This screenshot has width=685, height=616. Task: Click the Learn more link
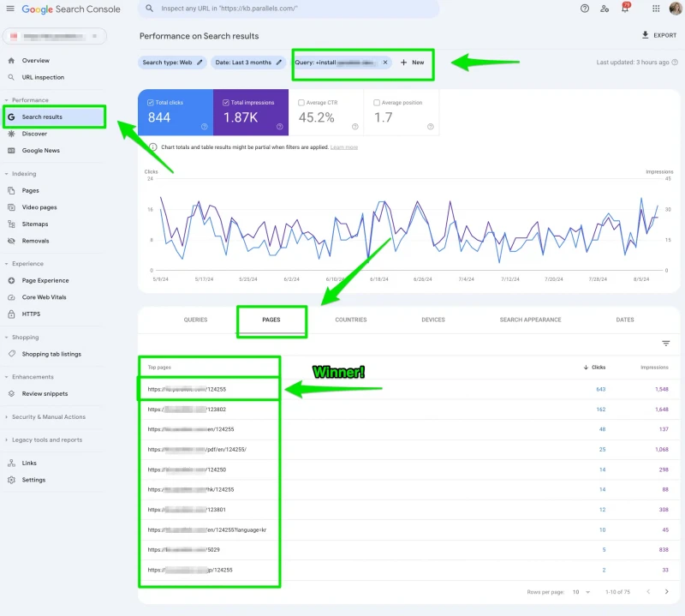pos(344,147)
